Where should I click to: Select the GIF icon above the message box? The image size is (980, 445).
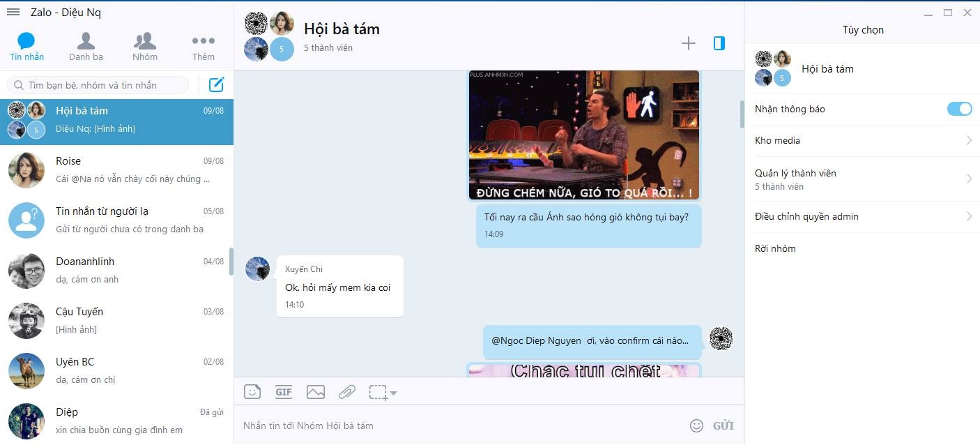tap(284, 392)
